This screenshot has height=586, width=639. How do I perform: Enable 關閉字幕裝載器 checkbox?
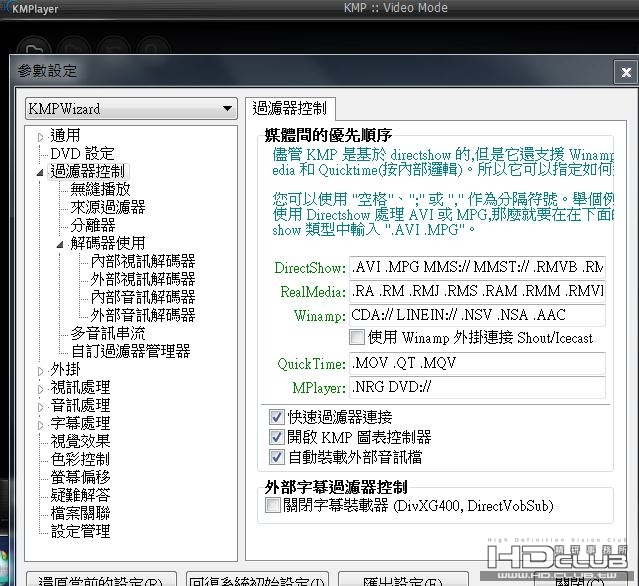tap(272, 505)
